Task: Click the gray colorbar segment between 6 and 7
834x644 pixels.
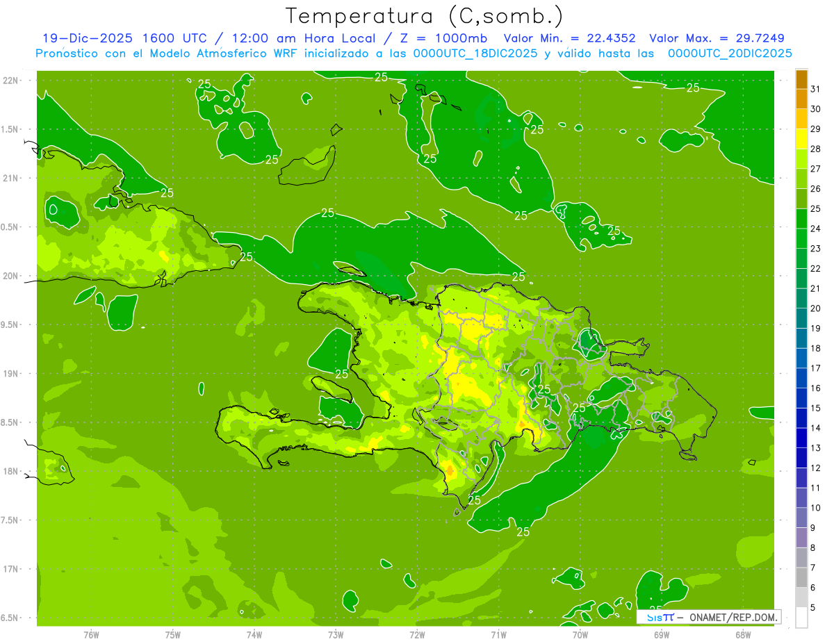Action: (801, 577)
